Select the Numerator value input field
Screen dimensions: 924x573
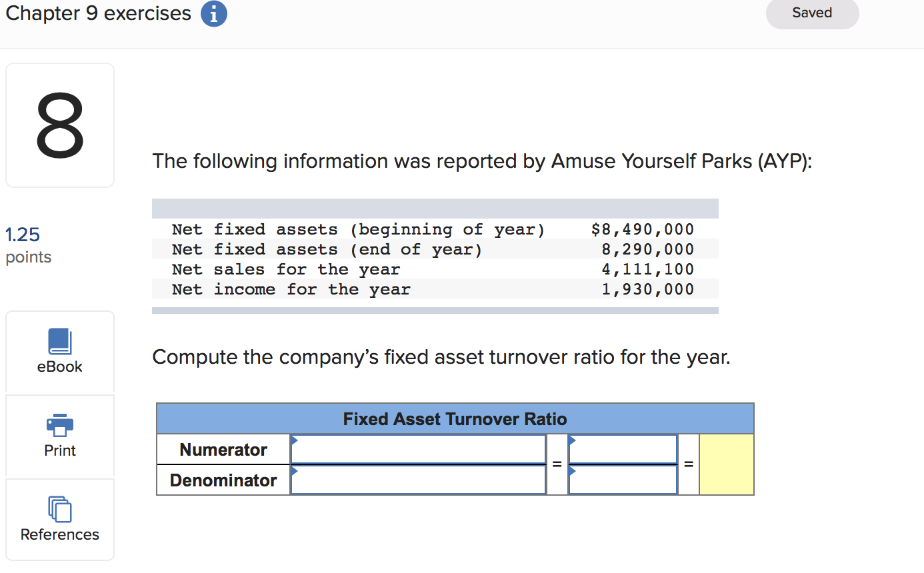coord(623,449)
